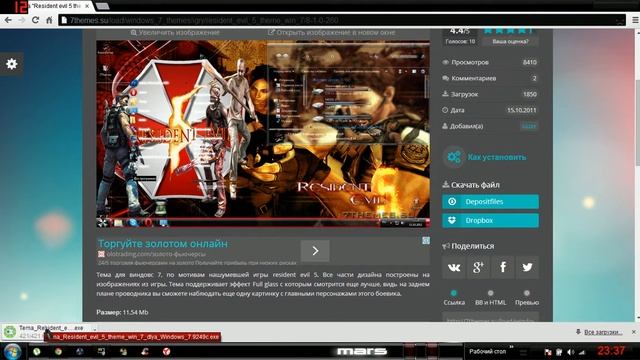Close the downloads bar

pos(633,332)
